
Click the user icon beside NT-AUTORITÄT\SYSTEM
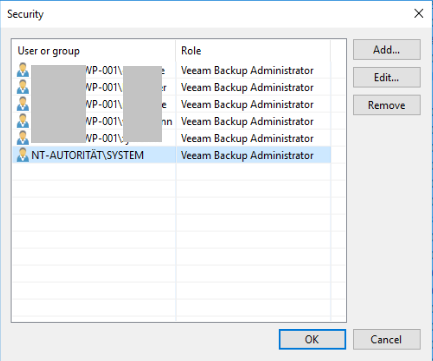click(23, 155)
